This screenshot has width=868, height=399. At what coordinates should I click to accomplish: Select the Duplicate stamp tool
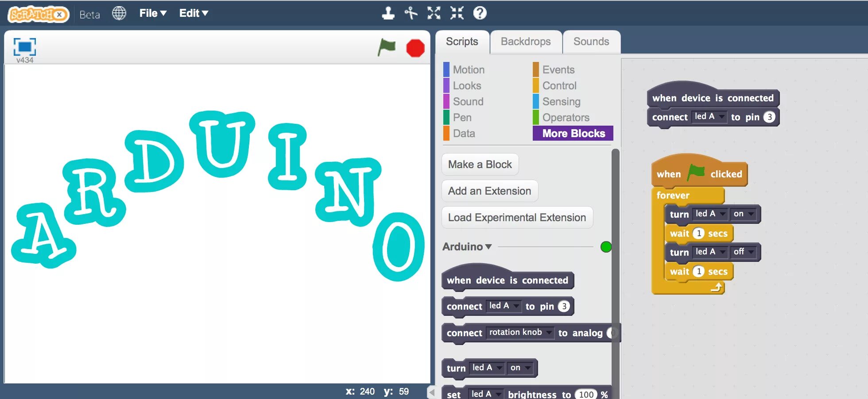pyautogui.click(x=388, y=13)
